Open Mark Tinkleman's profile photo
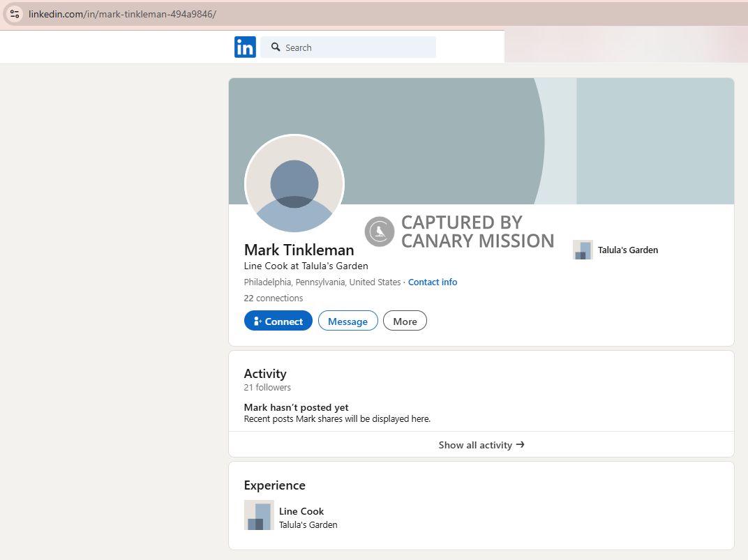 (x=294, y=184)
